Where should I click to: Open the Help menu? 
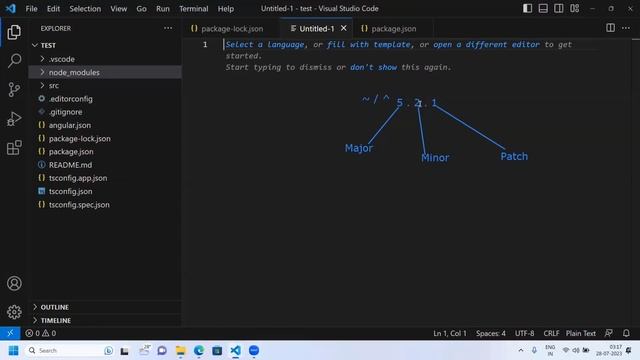tap(225, 9)
